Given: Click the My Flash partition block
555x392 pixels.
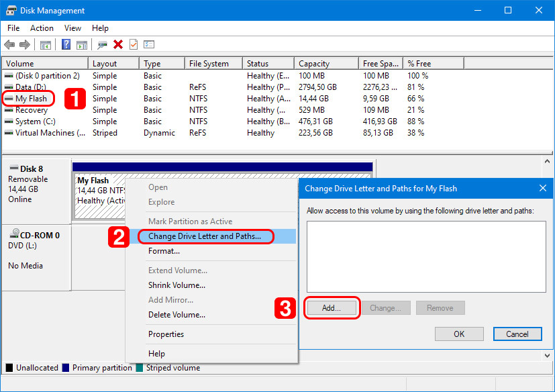Looking at the screenshot, I should click(99, 196).
